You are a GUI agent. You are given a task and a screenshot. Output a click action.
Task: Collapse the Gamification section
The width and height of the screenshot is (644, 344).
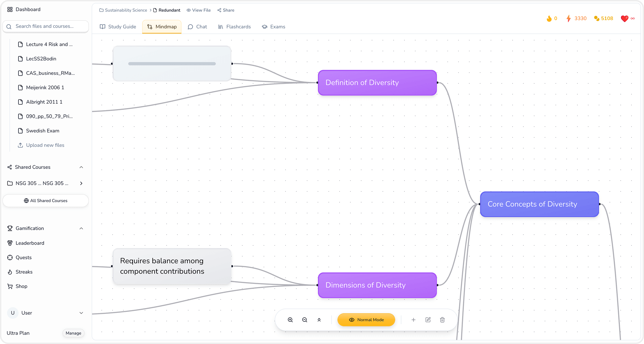81,228
